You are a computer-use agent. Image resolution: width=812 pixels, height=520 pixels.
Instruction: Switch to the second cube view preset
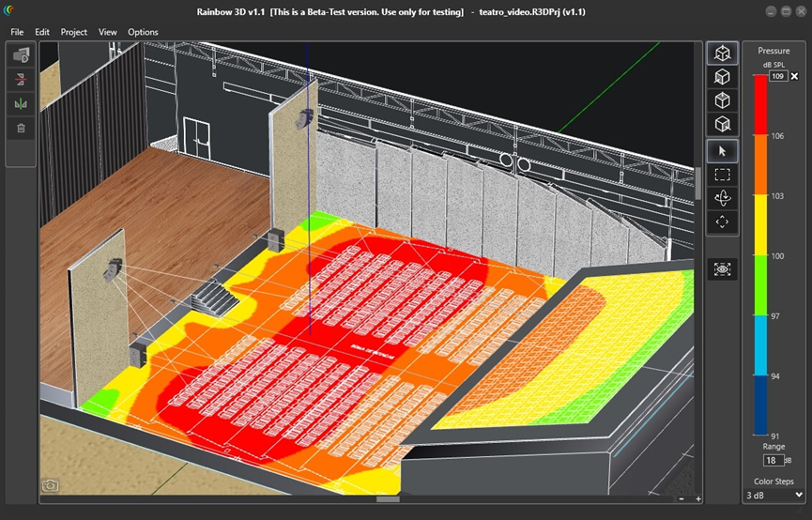[x=722, y=77]
